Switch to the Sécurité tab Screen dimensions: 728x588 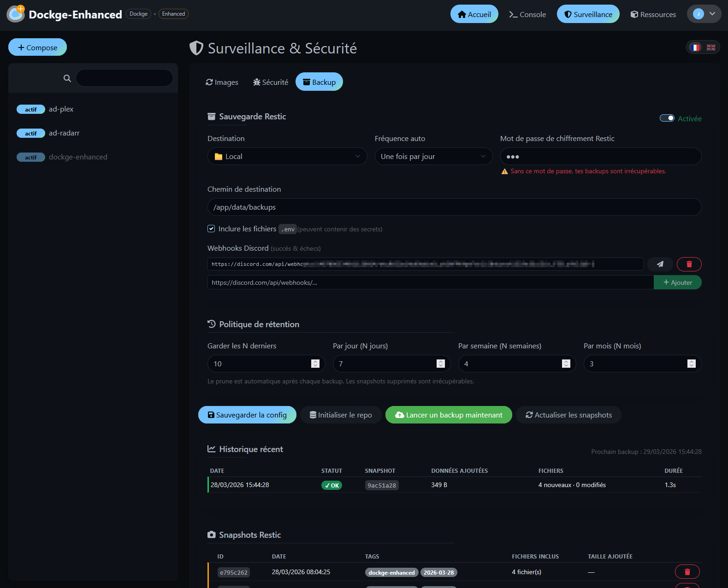coord(271,82)
